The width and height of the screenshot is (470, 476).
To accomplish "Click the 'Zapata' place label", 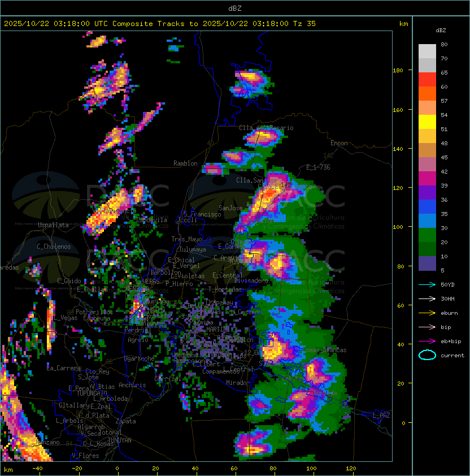I will click(x=125, y=421).
